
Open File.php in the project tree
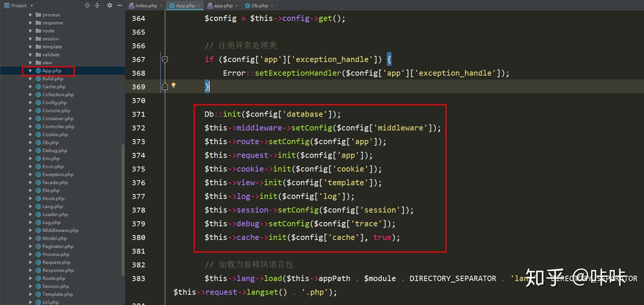[x=51, y=191]
